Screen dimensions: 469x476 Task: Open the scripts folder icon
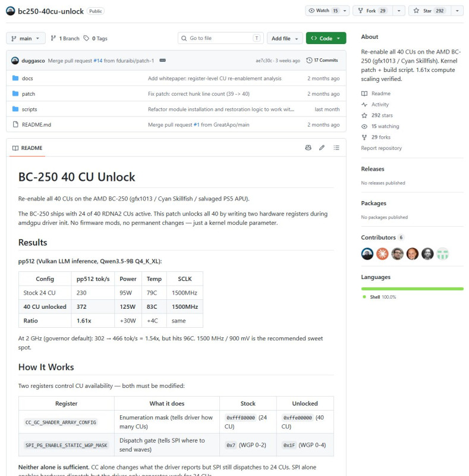click(x=15, y=109)
